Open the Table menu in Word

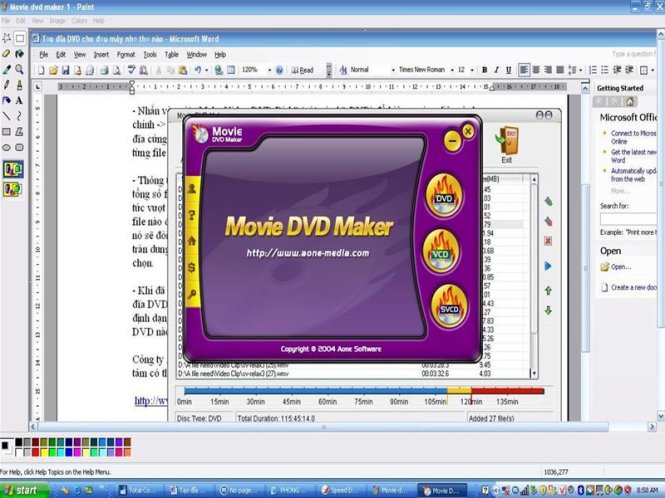171,55
